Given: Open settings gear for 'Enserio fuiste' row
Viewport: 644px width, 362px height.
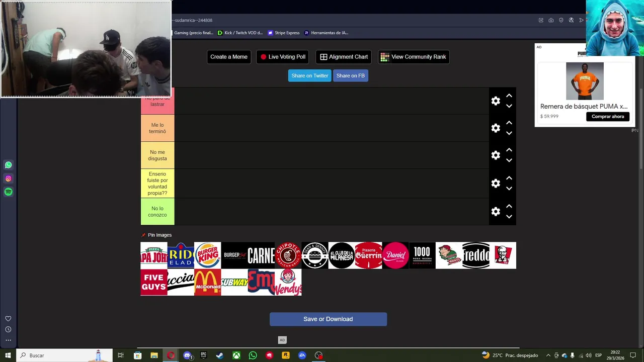Looking at the screenshot, I should (496, 184).
